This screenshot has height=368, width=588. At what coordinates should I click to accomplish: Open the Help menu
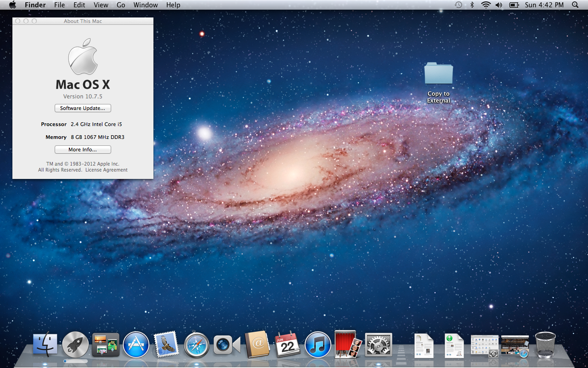coord(173,5)
